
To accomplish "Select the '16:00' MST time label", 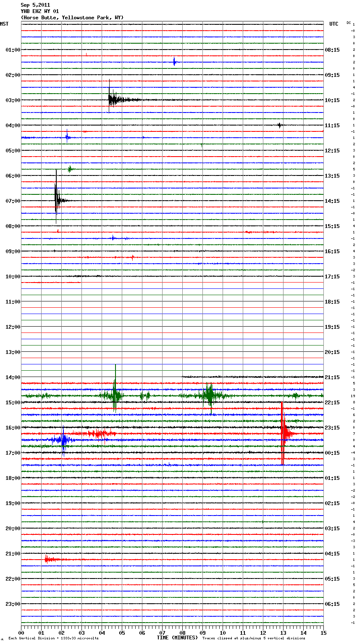I will point(13,428).
